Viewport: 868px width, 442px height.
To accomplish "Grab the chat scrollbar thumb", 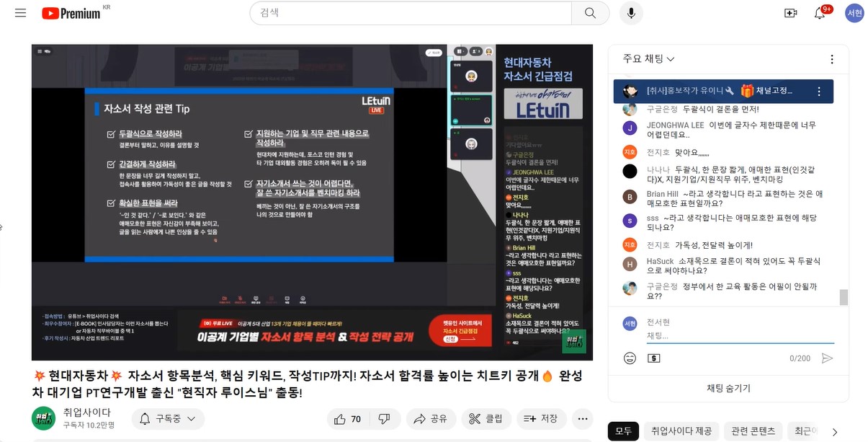I will point(844,298).
